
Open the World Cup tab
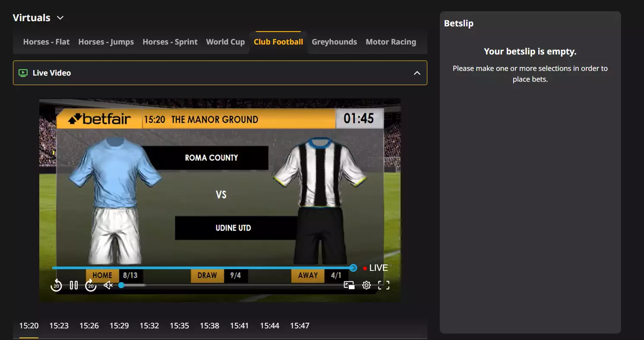(x=225, y=42)
